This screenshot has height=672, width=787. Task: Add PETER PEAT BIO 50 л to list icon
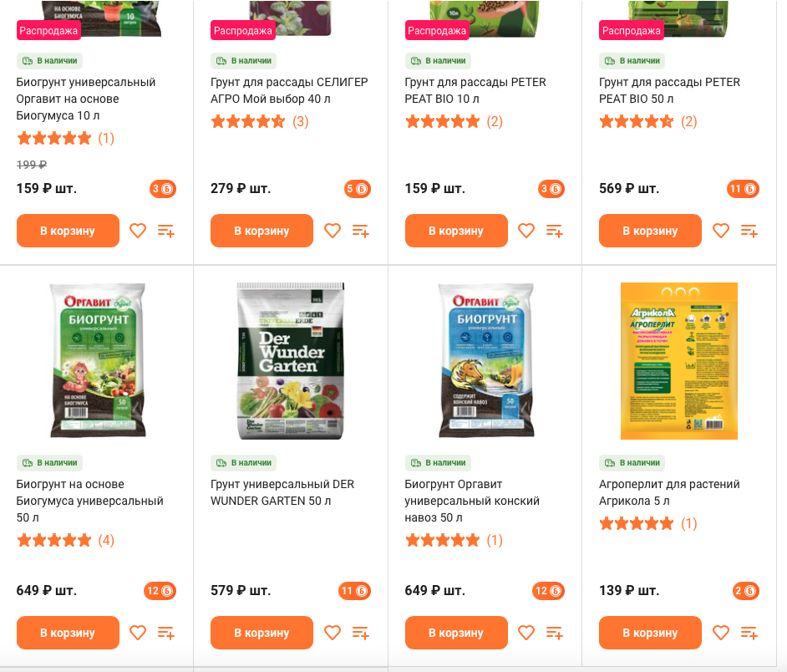coord(749,231)
